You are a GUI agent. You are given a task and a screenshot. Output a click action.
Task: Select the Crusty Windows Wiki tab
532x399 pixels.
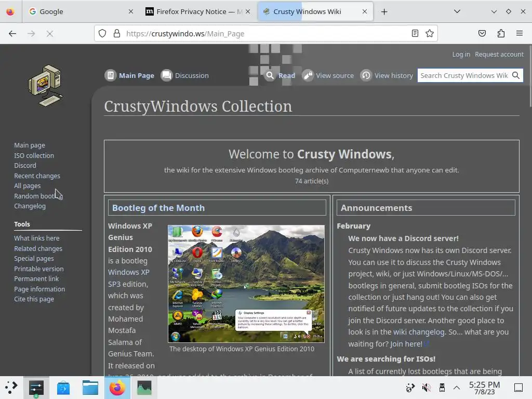[315, 11]
